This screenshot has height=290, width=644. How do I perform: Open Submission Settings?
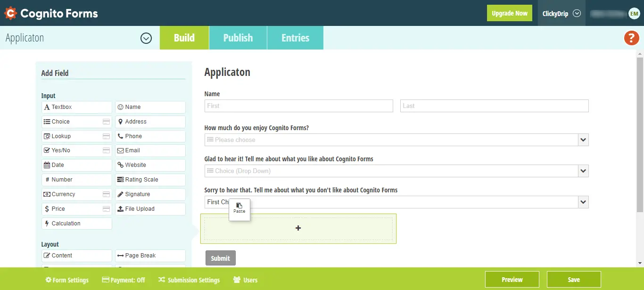[x=189, y=280]
